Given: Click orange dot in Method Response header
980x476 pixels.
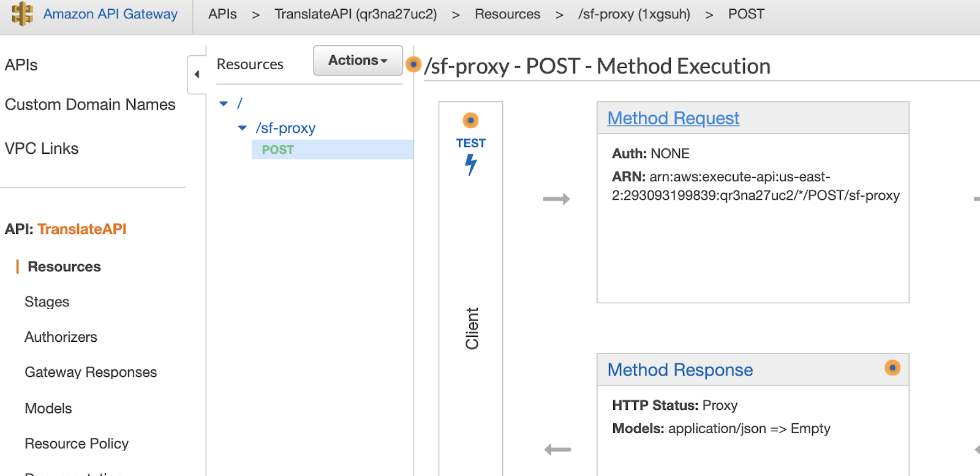Looking at the screenshot, I should [x=892, y=368].
